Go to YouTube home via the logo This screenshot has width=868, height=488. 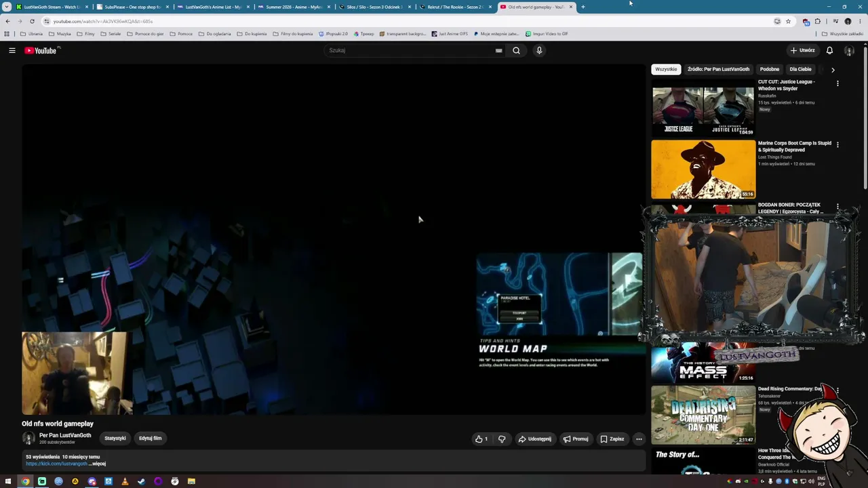pyautogui.click(x=41, y=50)
